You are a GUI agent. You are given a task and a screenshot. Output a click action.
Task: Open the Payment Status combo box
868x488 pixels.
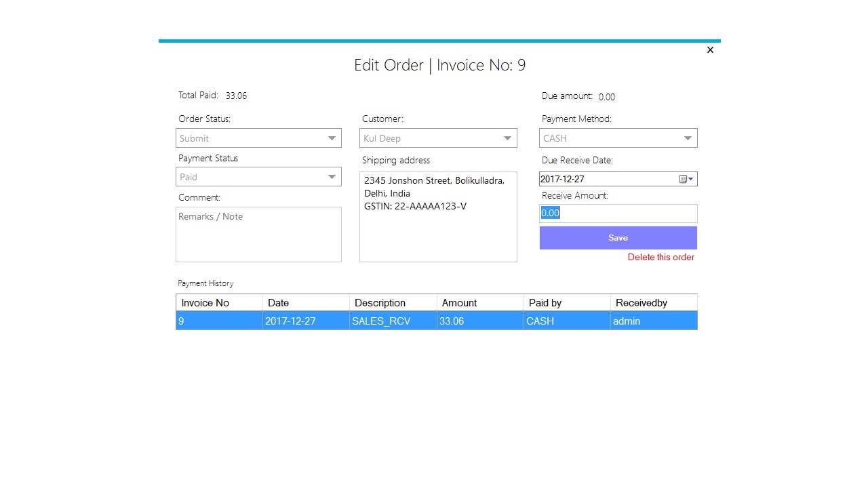tap(333, 177)
